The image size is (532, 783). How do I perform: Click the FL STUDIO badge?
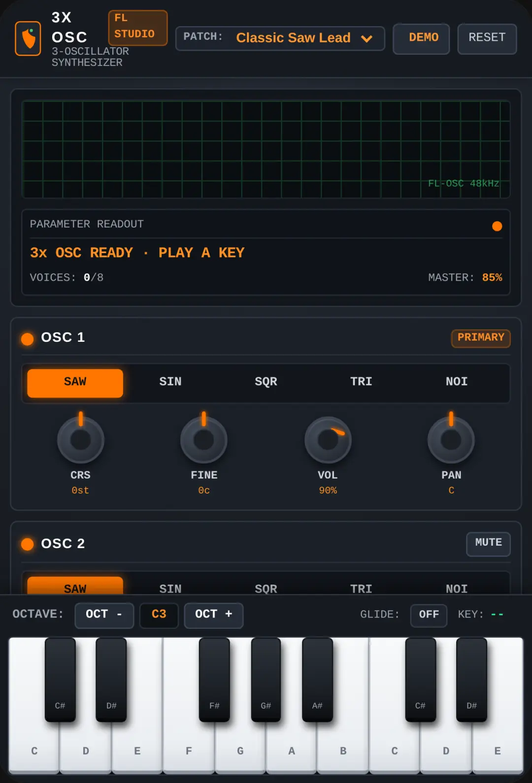138,28
